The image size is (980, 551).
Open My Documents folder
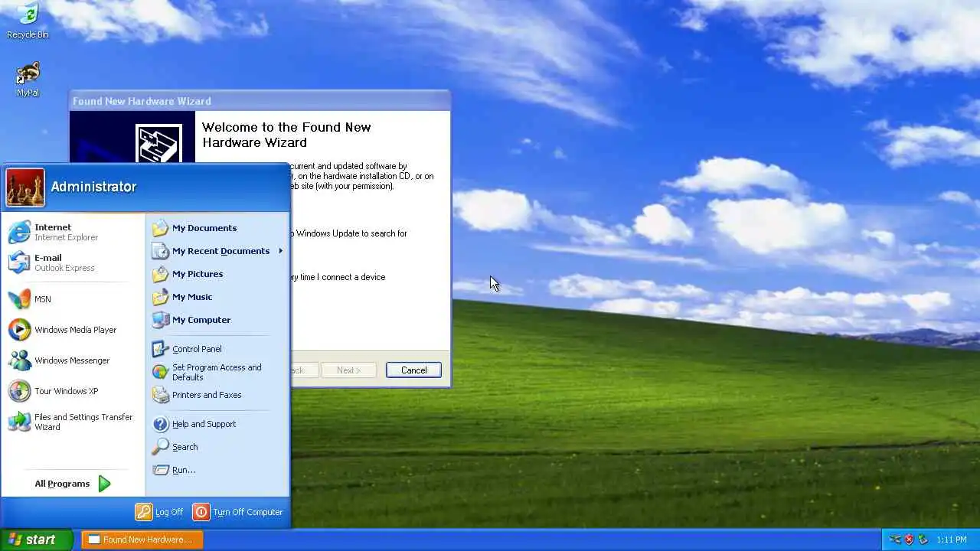point(217,228)
